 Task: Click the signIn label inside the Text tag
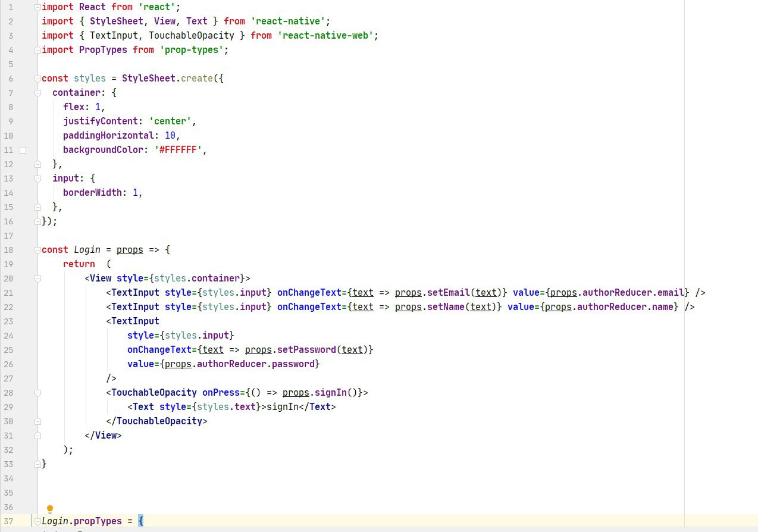(x=283, y=407)
